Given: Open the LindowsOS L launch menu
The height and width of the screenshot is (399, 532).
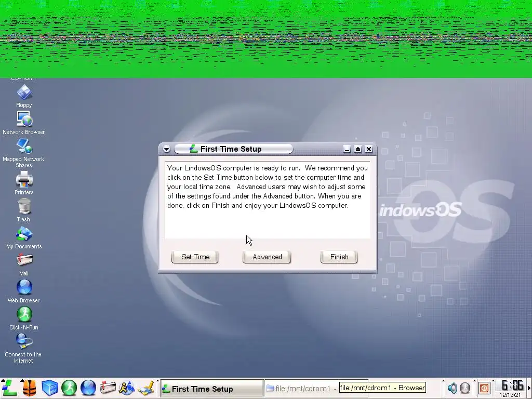Looking at the screenshot, I should (9, 388).
